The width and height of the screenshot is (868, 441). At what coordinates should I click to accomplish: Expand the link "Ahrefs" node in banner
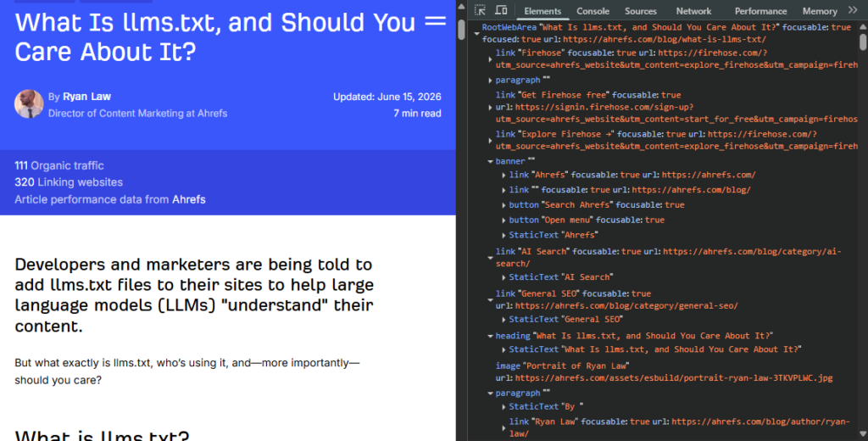tap(504, 175)
